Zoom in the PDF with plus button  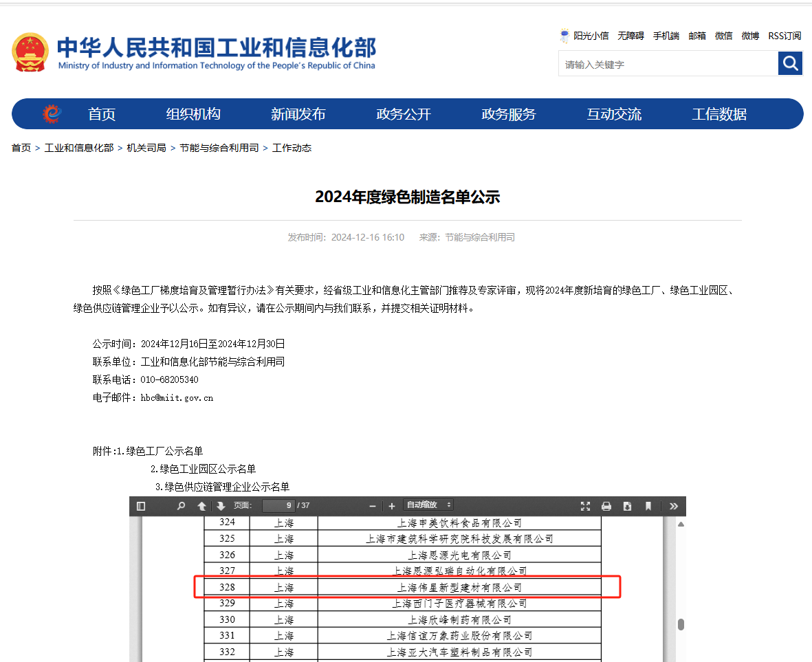coord(392,506)
